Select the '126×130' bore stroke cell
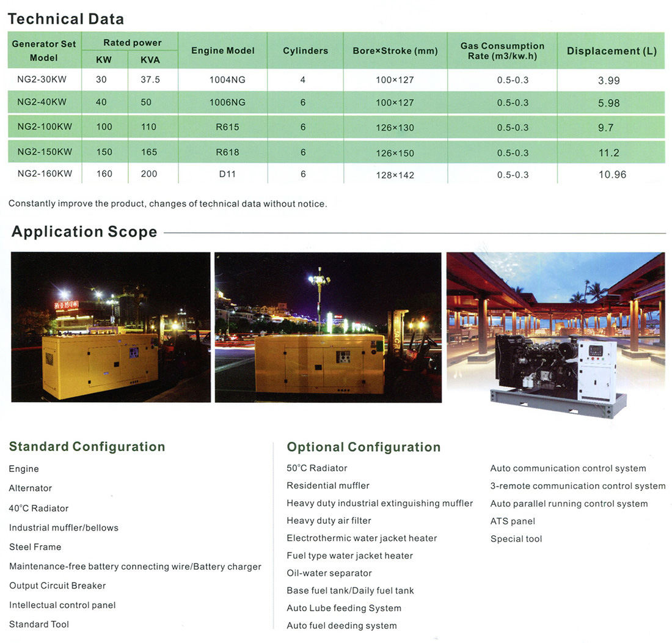This screenshot has width=672, height=643. click(395, 128)
